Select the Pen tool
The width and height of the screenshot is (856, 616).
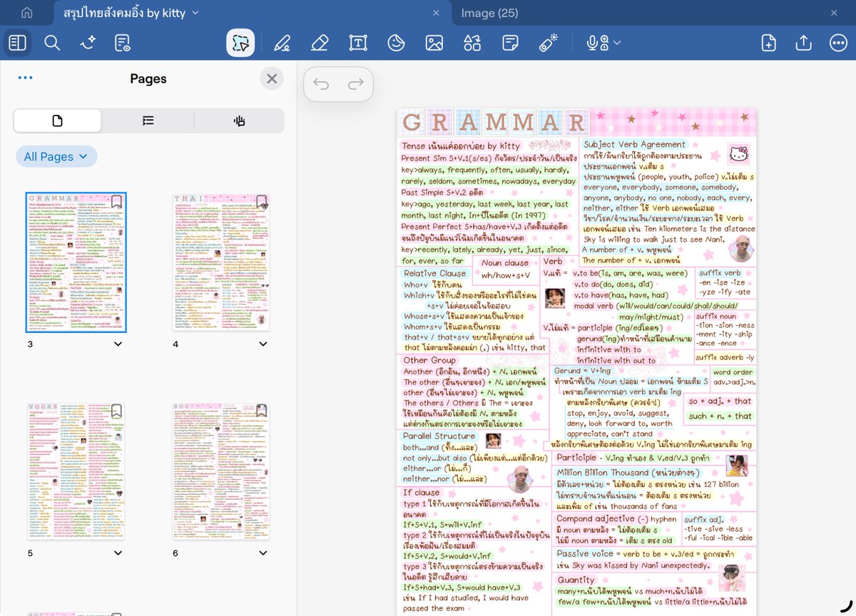(x=282, y=43)
